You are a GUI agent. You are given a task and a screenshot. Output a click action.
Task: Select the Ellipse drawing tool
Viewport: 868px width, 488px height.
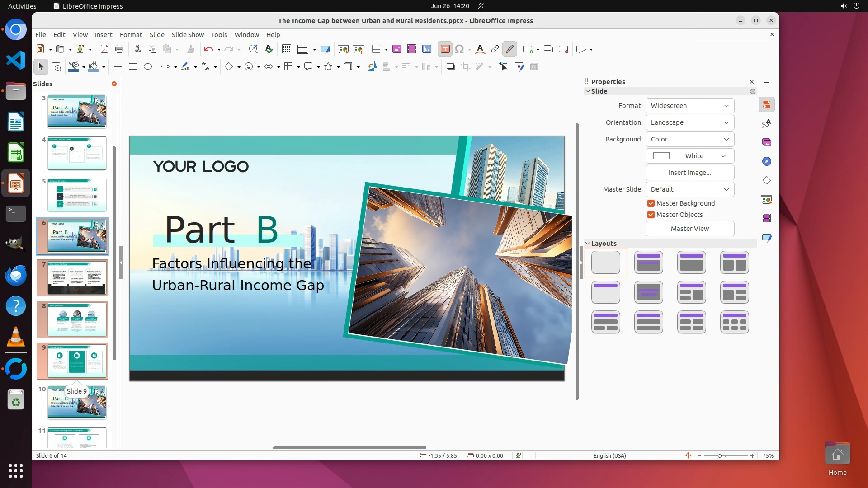(148, 67)
